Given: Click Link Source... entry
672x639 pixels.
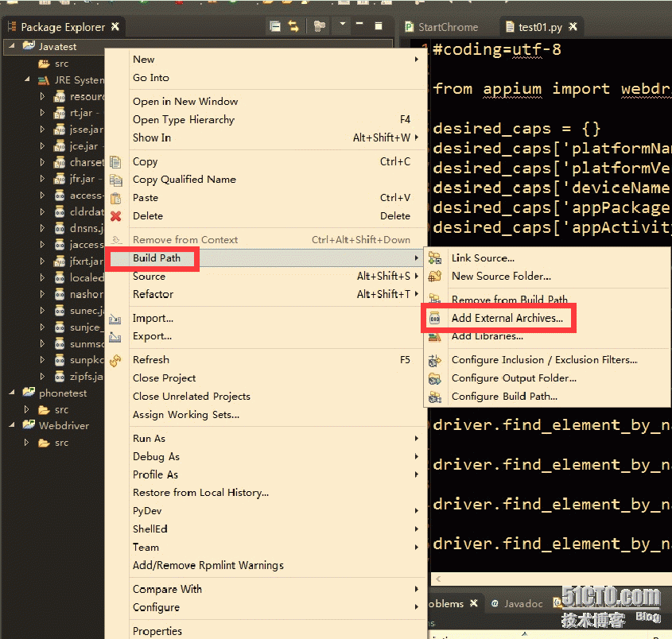Looking at the screenshot, I should pos(483,258).
